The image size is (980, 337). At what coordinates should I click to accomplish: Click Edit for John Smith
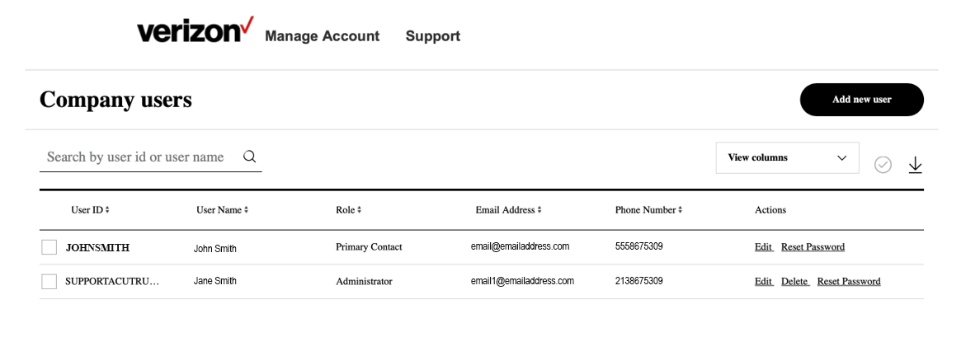coord(764,247)
